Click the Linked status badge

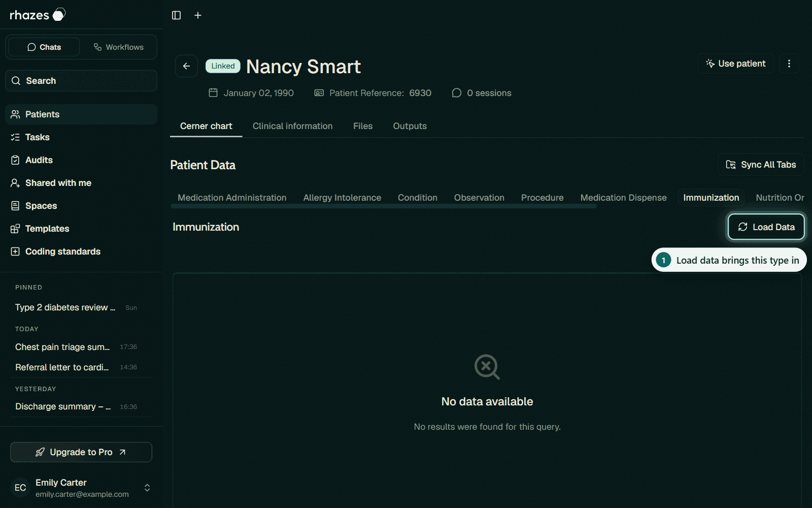coord(223,66)
